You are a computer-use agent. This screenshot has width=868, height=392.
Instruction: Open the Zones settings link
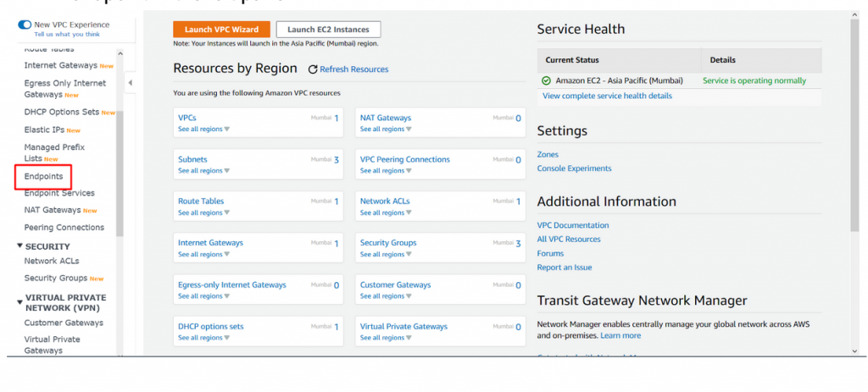(548, 154)
